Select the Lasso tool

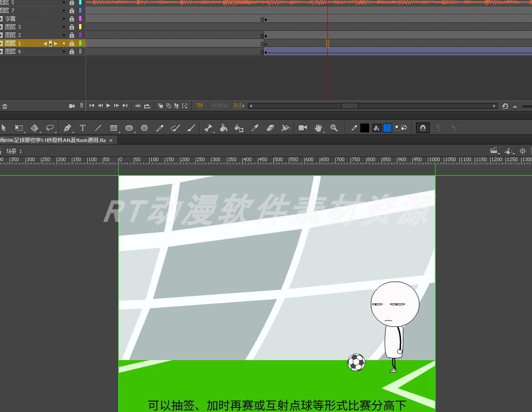pyautogui.click(x=50, y=128)
